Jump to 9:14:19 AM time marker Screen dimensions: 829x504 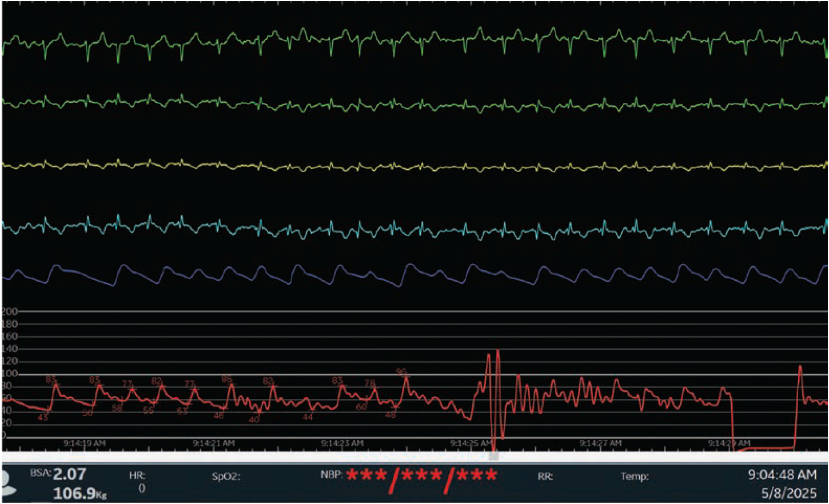point(84,443)
